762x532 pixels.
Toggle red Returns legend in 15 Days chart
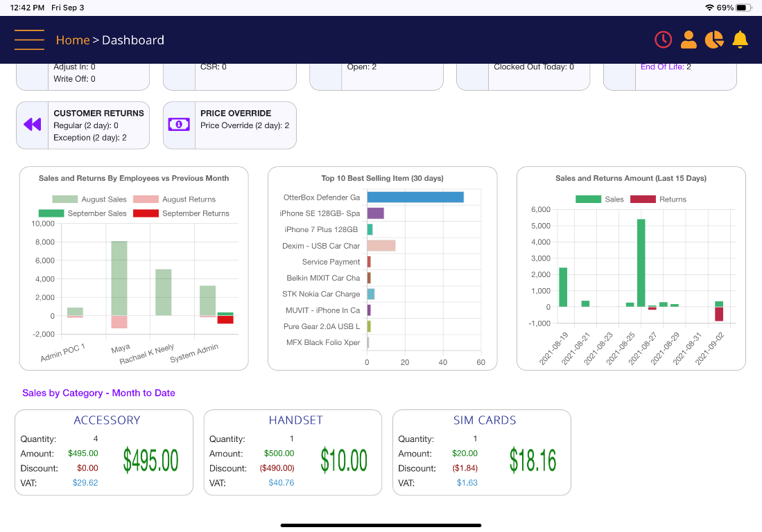coord(643,199)
